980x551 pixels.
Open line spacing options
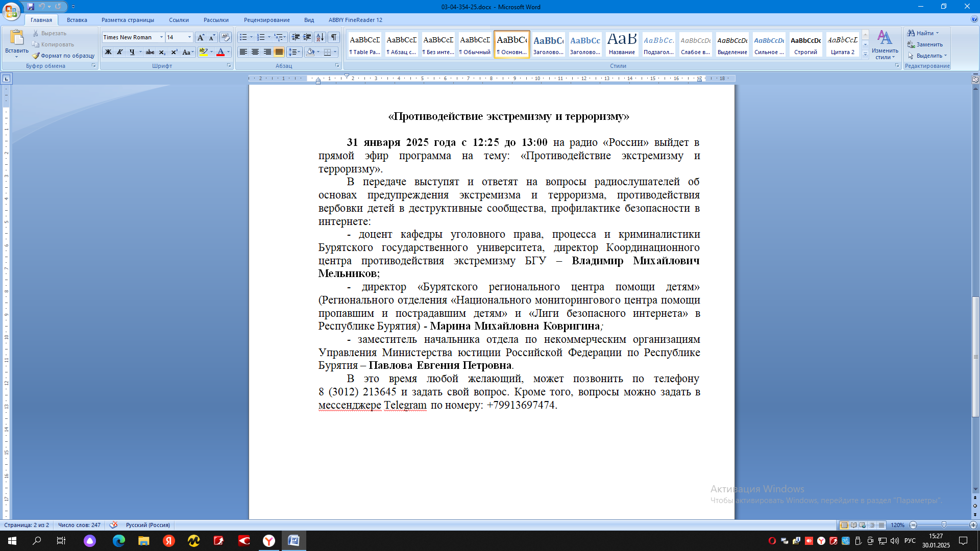point(294,52)
